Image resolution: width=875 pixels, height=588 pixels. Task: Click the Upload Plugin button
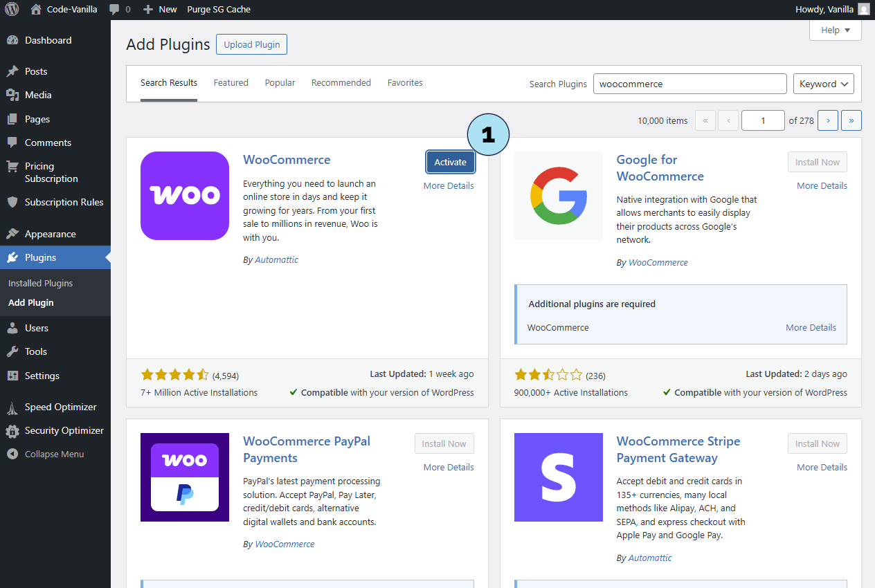pos(251,45)
